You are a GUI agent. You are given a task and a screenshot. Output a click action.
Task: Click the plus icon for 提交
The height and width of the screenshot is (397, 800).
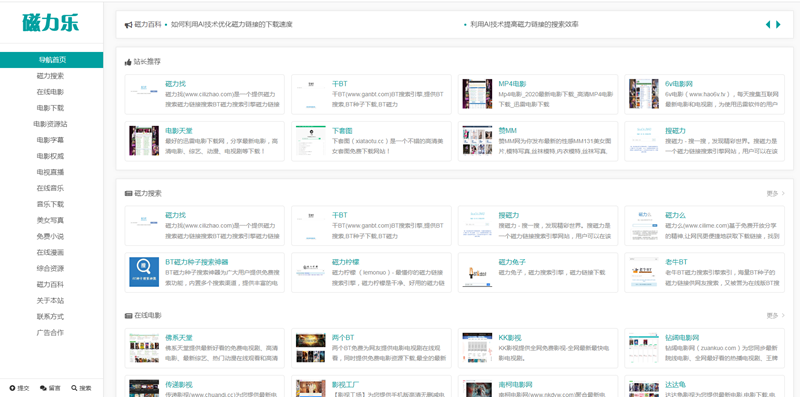pos(12,388)
